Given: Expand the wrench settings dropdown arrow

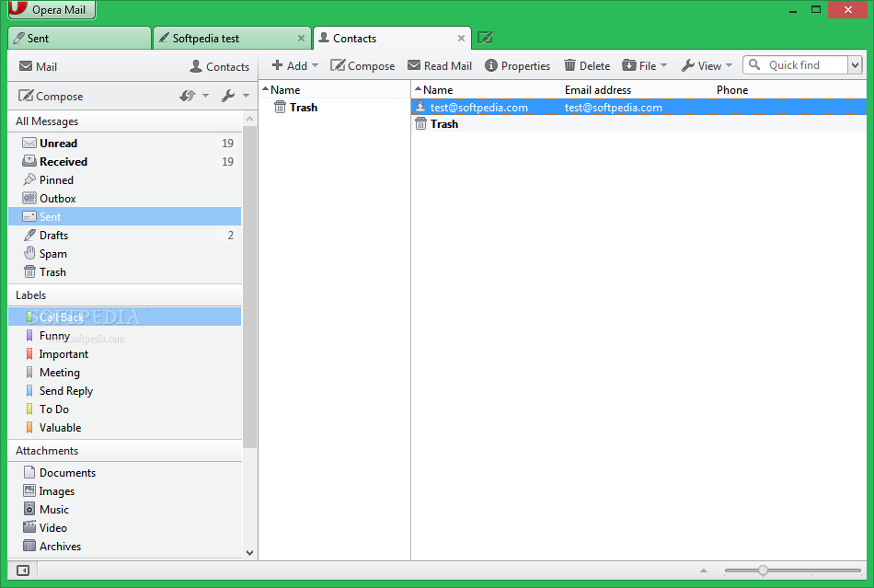Looking at the screenshot, I should pos(246,96).
